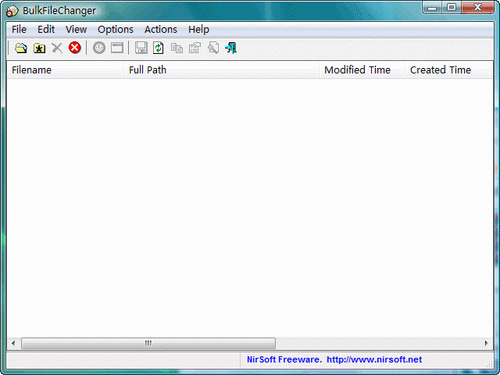Open the File menu
Viewport: 500px width, 375px height.
19,29
